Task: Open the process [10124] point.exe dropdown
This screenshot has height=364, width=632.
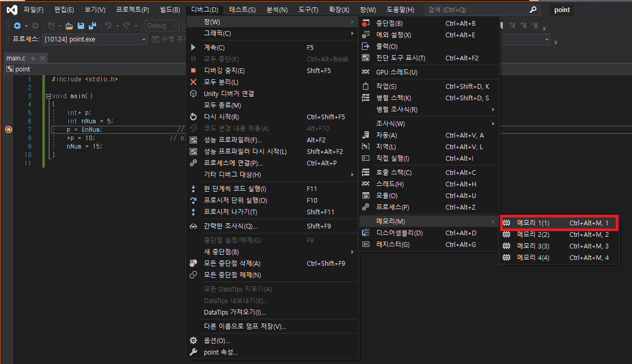Action: tap(144, 39)
